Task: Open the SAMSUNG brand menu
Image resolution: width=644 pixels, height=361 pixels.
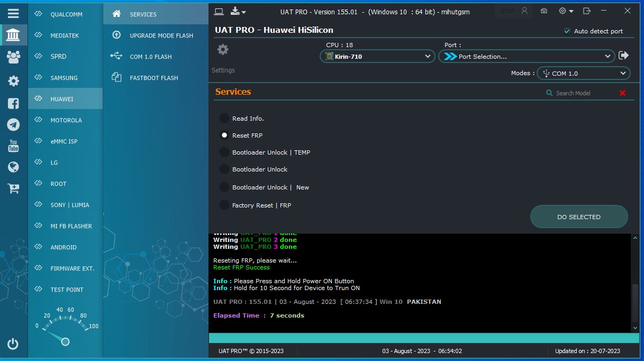Action: [x=66, y=78]
